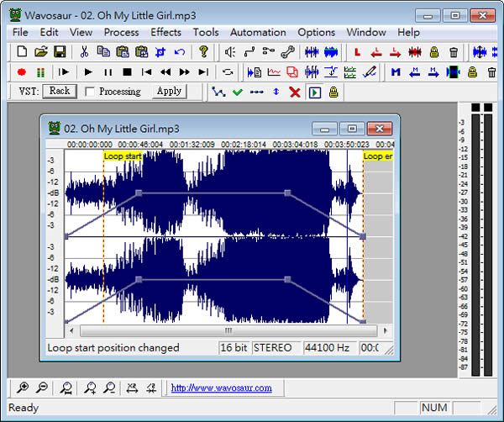Click the Apply button
The height and width of the screenshot is (422, 504).
[x=169, y=91]
